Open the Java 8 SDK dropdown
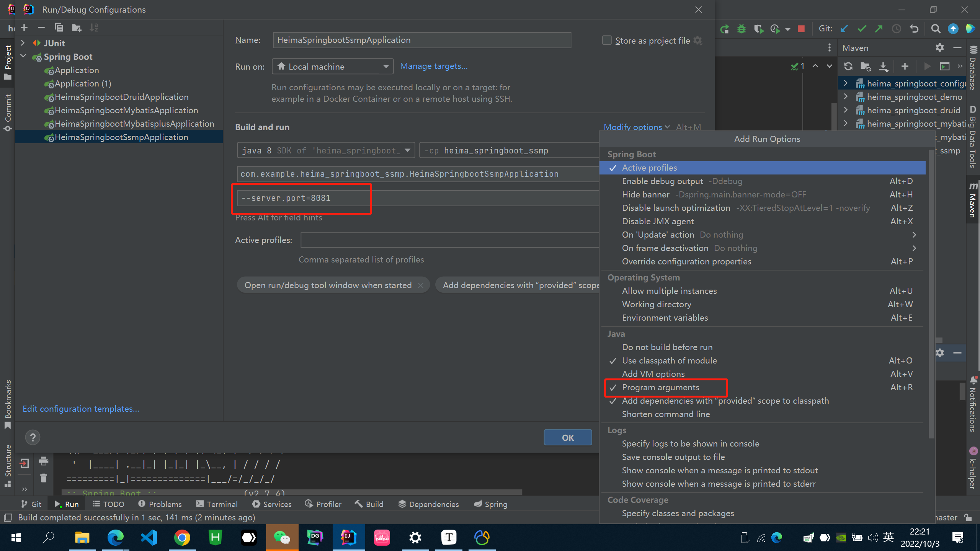 click(325, 150)
